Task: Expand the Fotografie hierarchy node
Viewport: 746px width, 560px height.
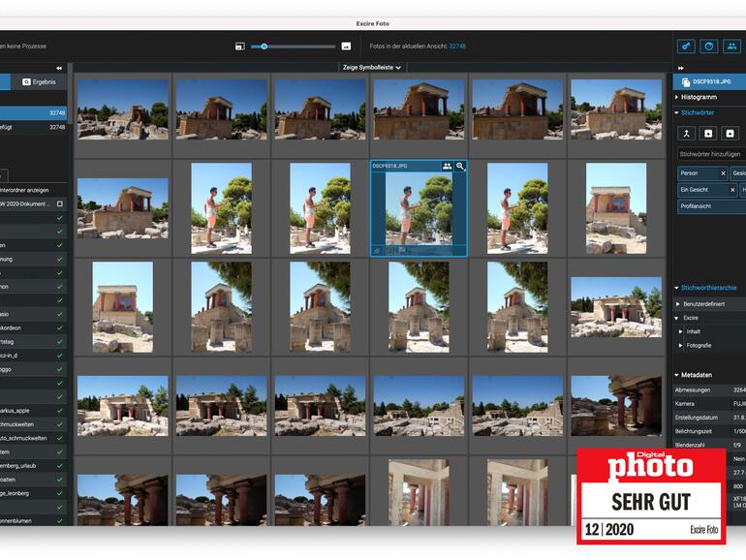Action: [681, 346]
